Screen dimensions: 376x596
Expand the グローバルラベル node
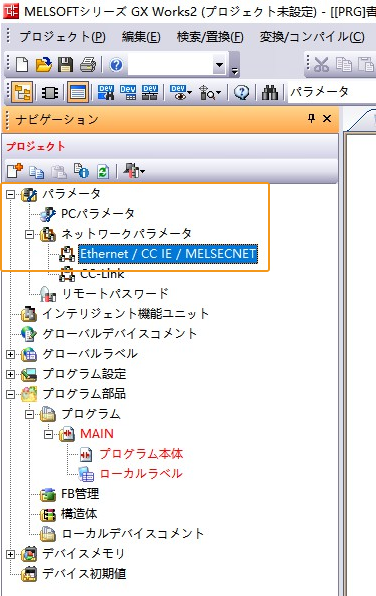(10, 355)
